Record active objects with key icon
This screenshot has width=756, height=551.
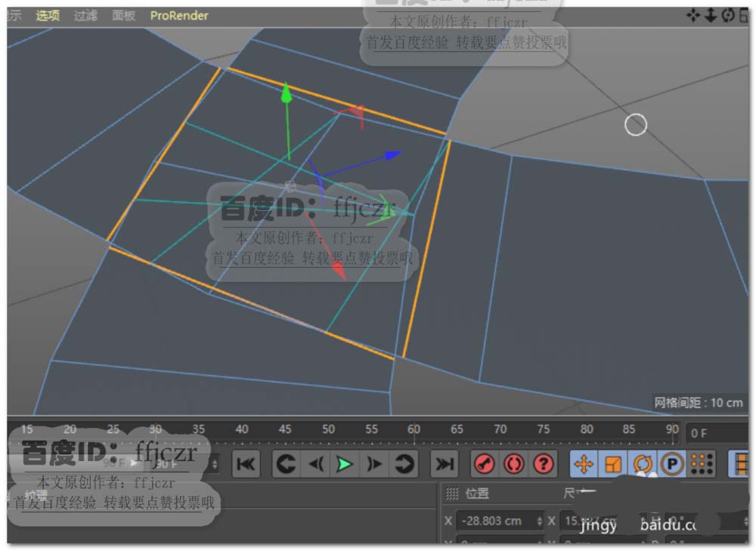(x=484, y=464)
